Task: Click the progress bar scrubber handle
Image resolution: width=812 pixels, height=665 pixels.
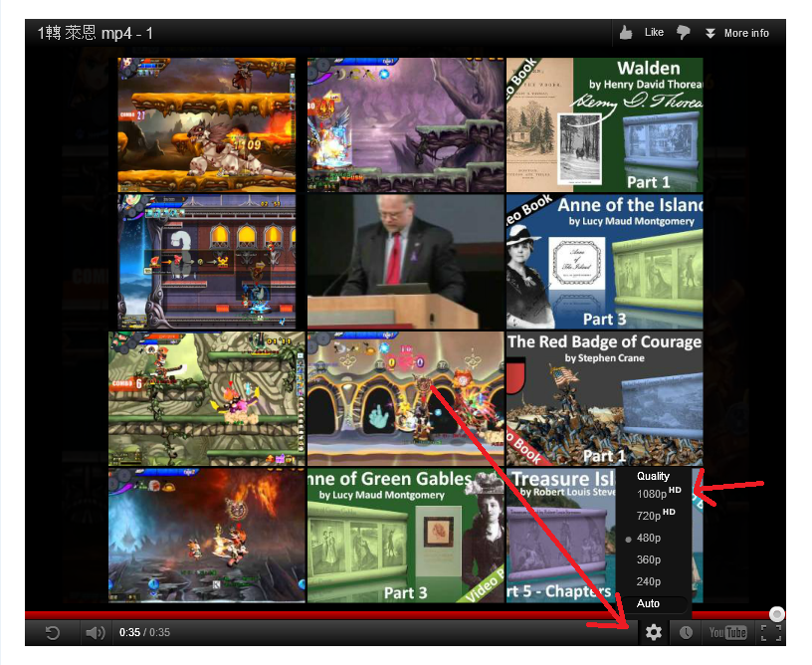Action: click(777, 614)
